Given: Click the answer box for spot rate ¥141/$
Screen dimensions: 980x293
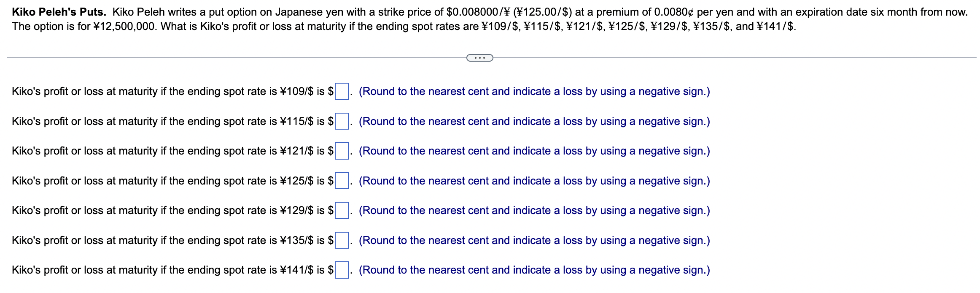Looking at the screenshot, I should tap(342, 270).
